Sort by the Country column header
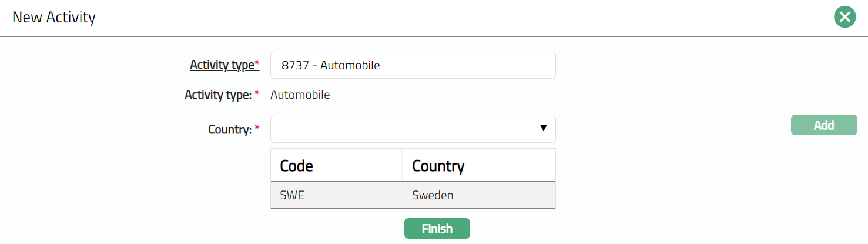The height and width of the screenshot is (244, 868). point(438,166)
